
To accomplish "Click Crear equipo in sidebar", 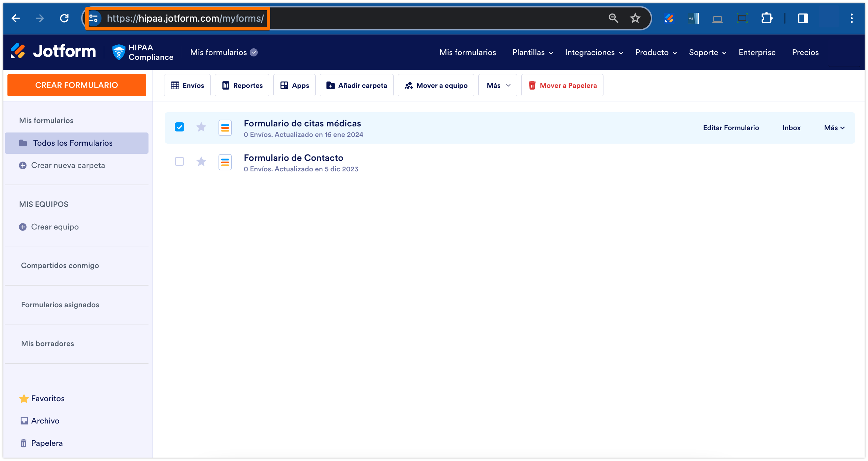I will (x=49, y=227).
